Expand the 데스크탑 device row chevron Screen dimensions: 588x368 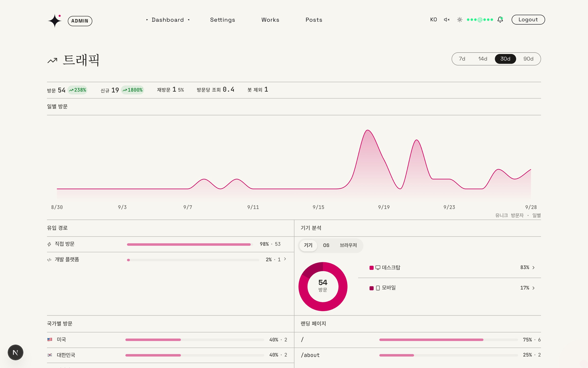[x=533, y=268]
